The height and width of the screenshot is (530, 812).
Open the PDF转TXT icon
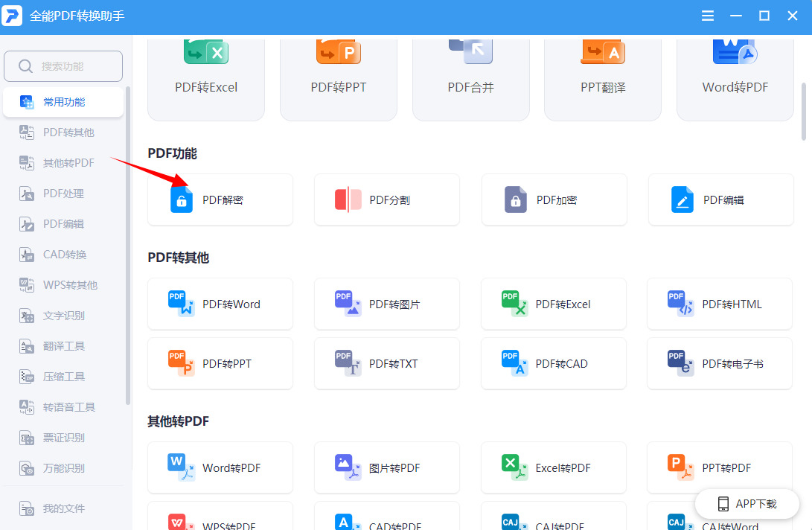348,363
